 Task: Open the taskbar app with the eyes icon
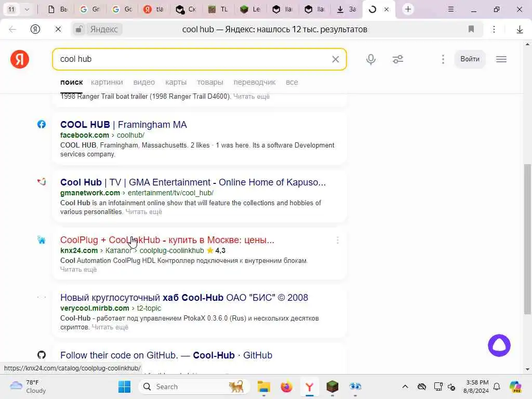click(355, 387)
